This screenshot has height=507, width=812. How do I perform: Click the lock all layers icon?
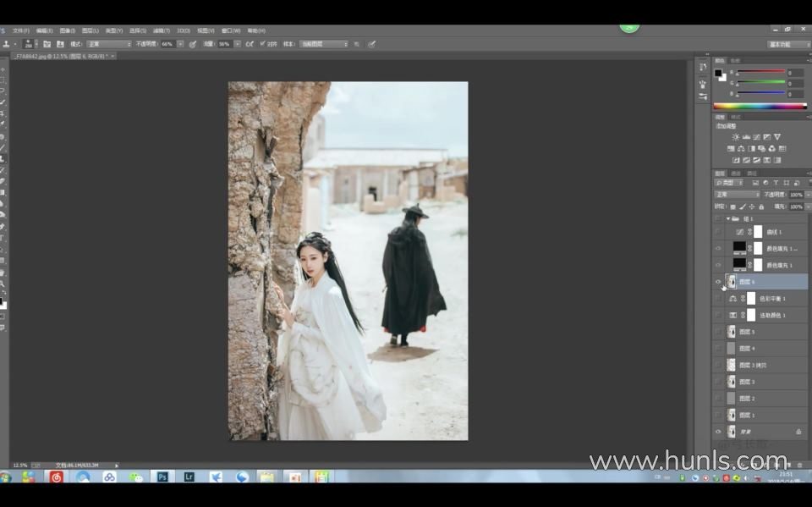tap(761, 207)
